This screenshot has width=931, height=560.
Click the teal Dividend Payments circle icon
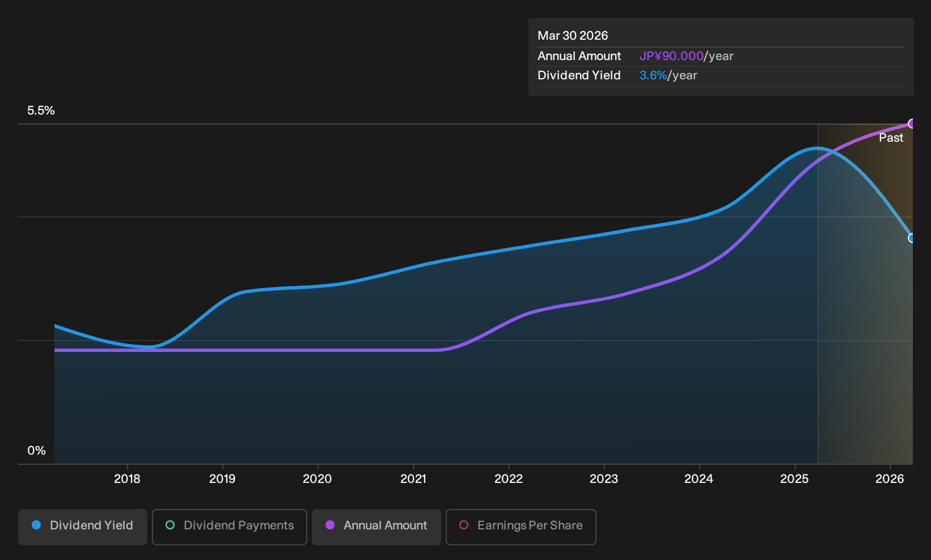pos(170,525)
